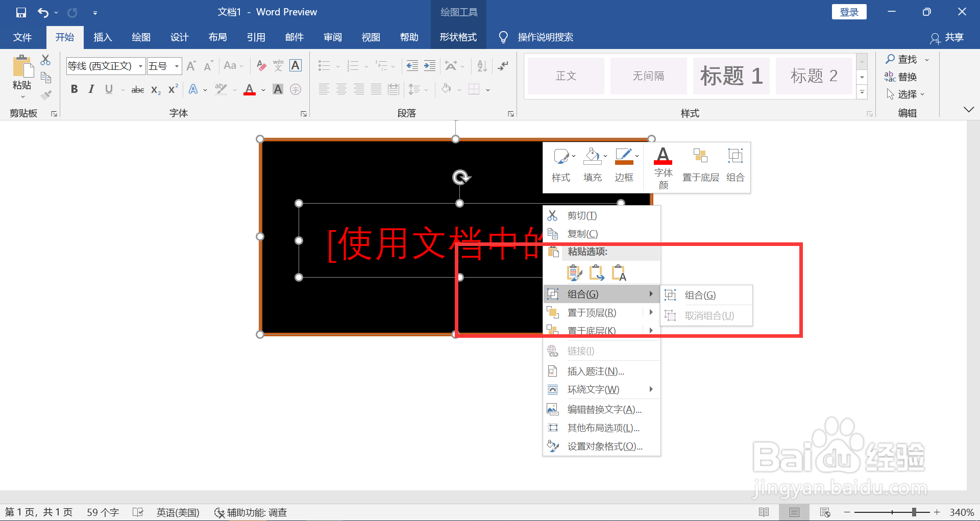Apply subscript formatting
Image resolution: width=980 pixels, height=521 pixels.
click(x=156, y=90)
